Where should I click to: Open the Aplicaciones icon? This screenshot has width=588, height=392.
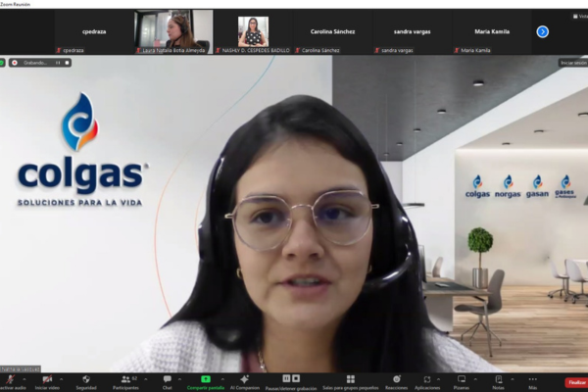[x=426, y=379]
